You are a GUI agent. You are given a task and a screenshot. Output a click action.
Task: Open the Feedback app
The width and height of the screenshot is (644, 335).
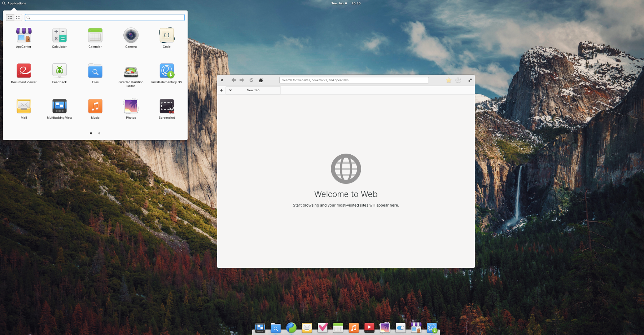point(60,71)
